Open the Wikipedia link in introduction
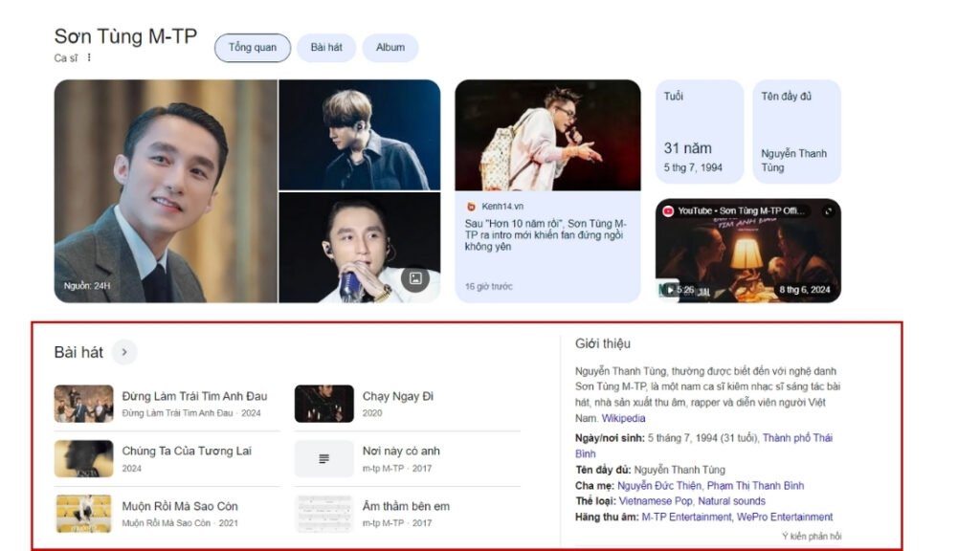The height and width of the screenshot is (551, 980). coord(623,418)
